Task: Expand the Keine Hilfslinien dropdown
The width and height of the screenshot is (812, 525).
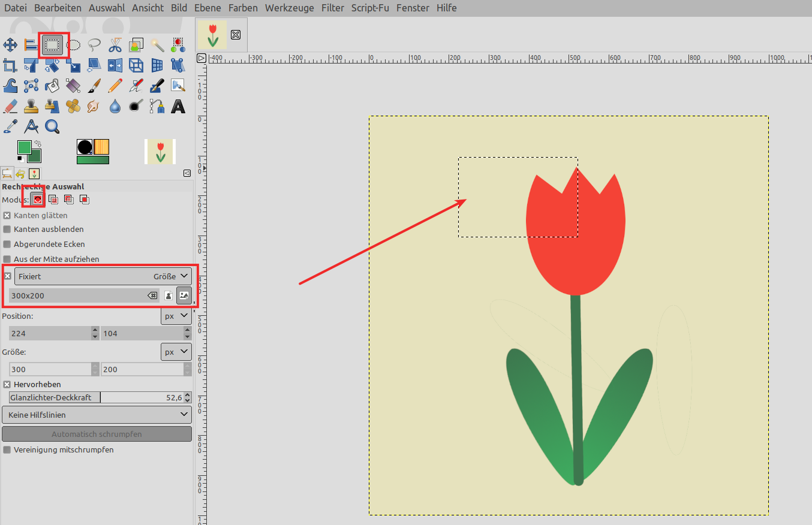Action: (x=97, y=415)
